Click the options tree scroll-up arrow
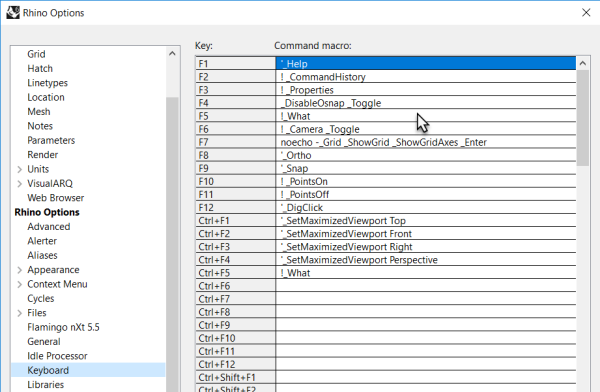The width and height of the screenshot is (600, 392). [x=172, y=54]
